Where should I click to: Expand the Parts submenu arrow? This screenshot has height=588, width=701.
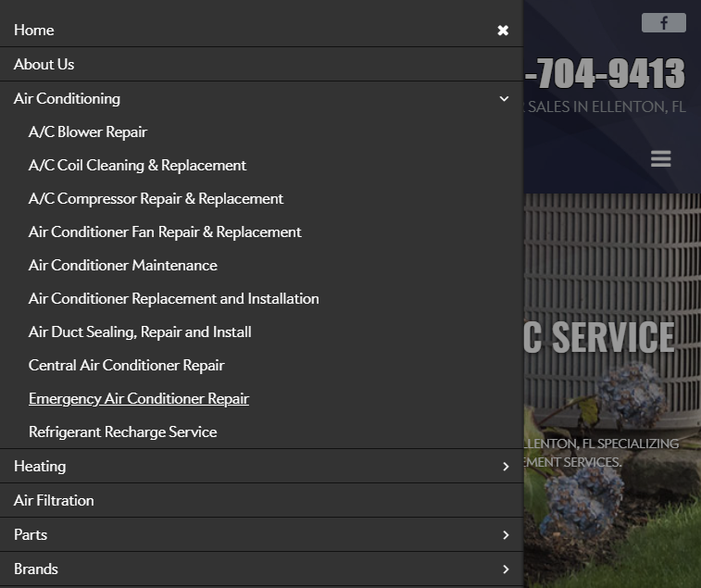point(506,535)
